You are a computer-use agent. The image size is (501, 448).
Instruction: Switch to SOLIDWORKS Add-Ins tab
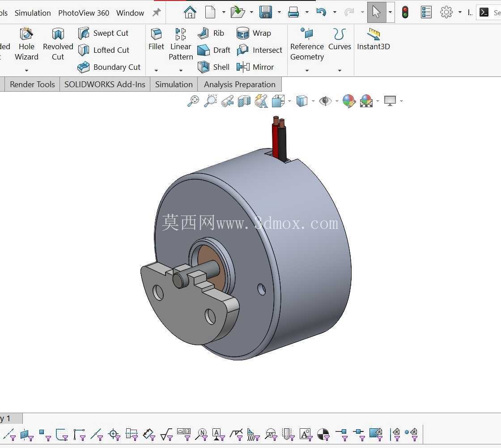tap(105, 85)
